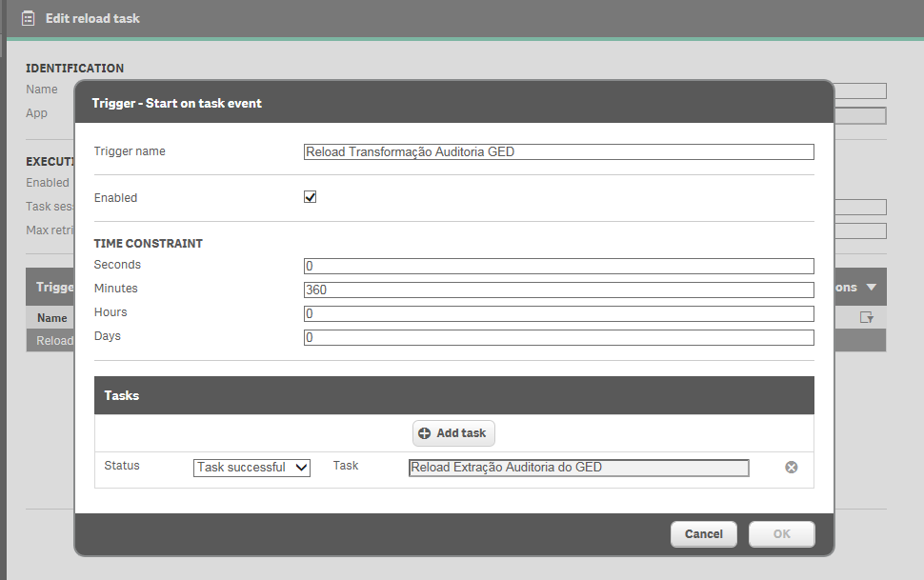Click the Tasks section header bar
The height and width of the screenshot is (580, 924).
453,395
